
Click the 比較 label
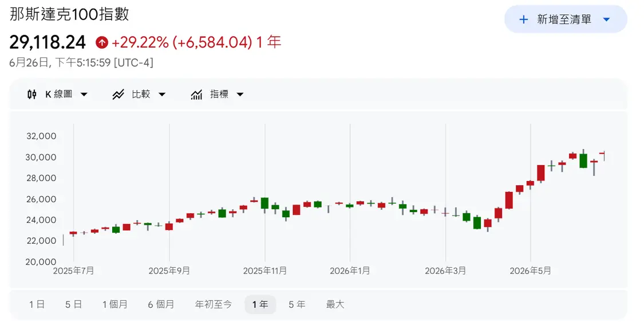pos(141,94)
